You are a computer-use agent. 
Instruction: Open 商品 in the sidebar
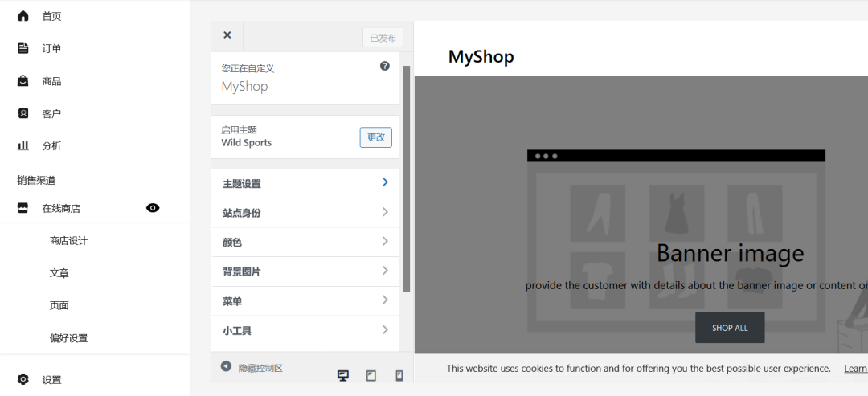point(52,81)
